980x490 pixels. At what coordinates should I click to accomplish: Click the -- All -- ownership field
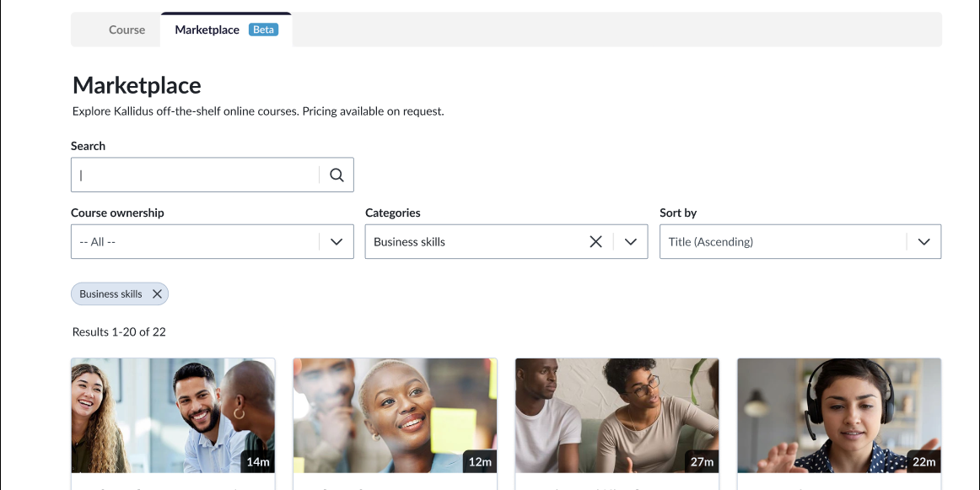(194, 241)
